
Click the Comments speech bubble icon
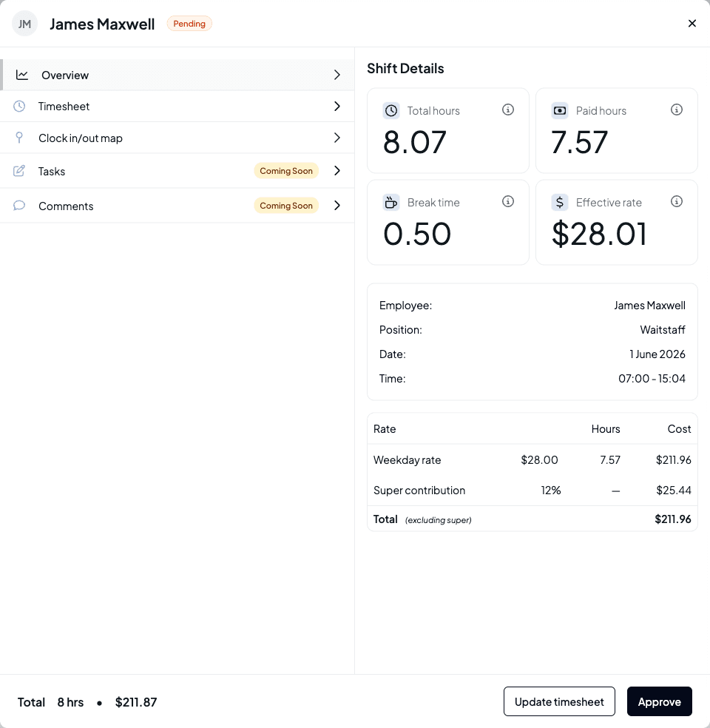coord(19,206)
